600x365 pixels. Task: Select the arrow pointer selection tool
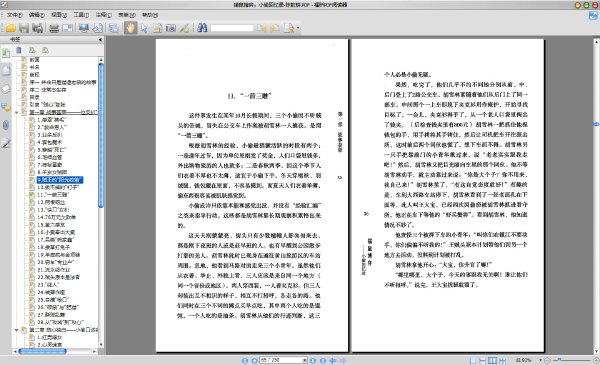coord(144,28)
